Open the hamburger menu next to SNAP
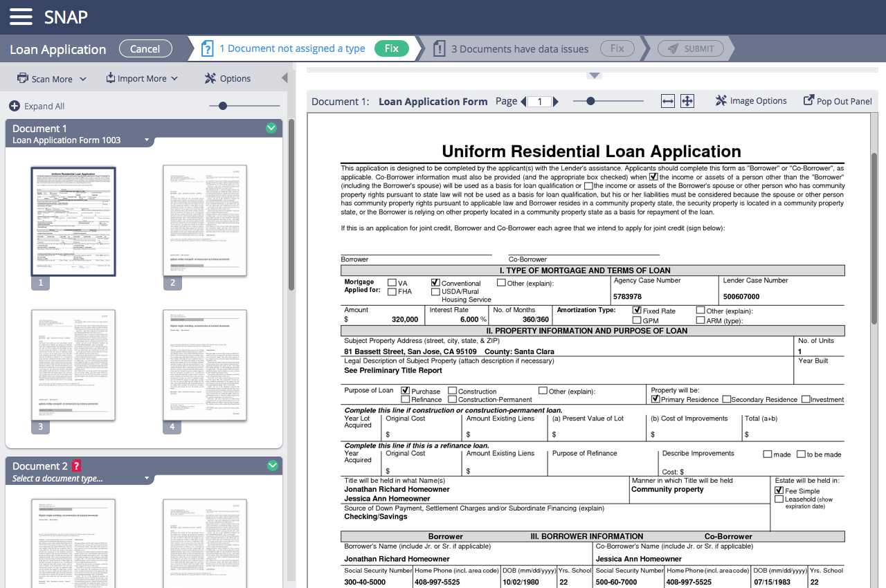Viewport: 886px width, 588px height. [21, 17]
